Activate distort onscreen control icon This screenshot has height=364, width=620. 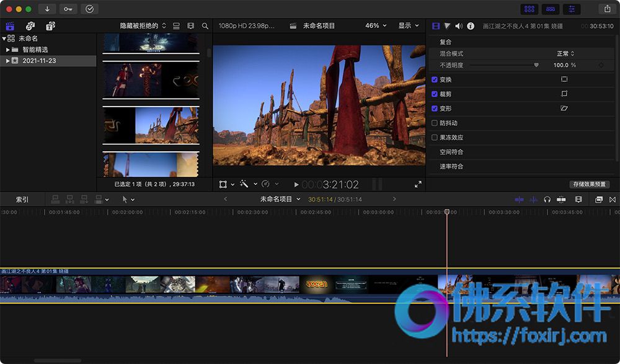click(564, 108)
